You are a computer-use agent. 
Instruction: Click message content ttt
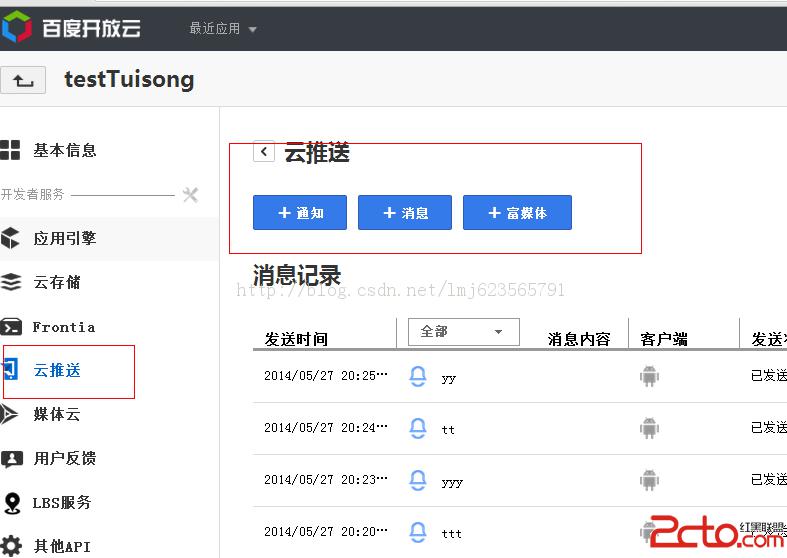pos(452,533)
